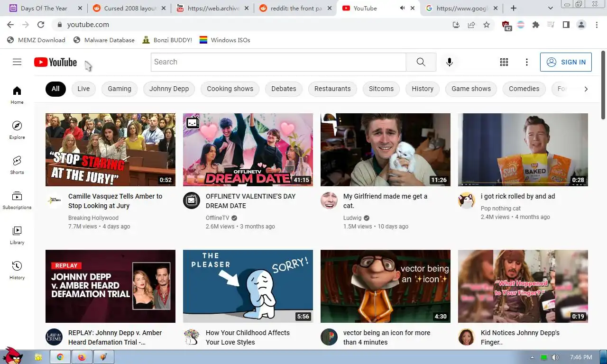Open the OfflineTV channel avatar
Viewport: 607px width, 364px height.
point(192,200)
